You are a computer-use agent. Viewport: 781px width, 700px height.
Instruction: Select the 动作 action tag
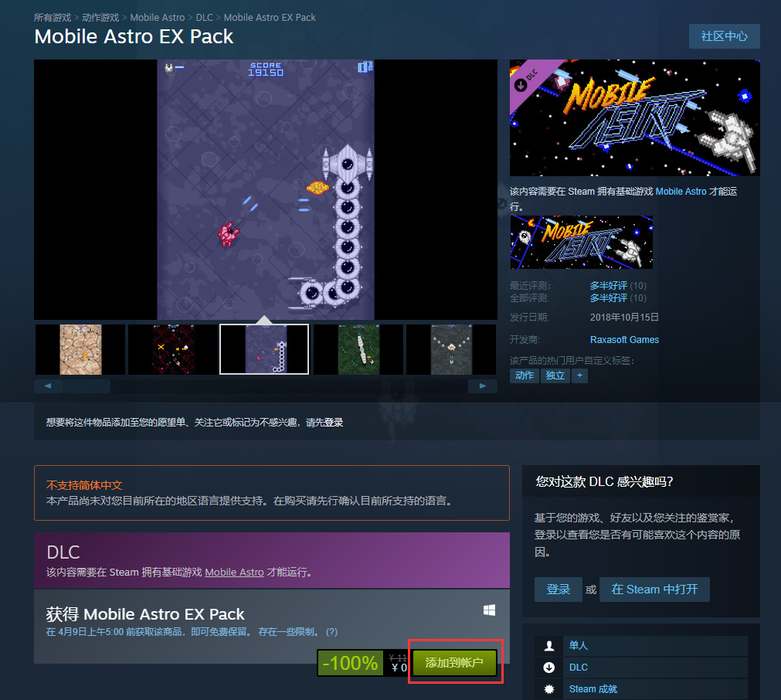click(525, 375)
